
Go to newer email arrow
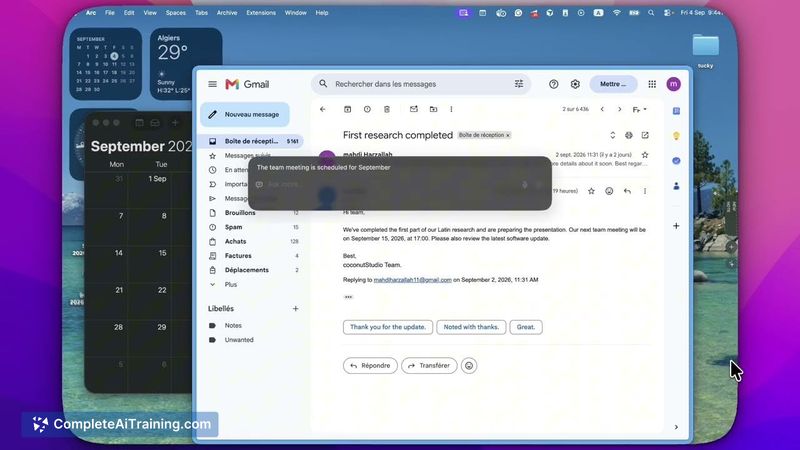point(602,109)
